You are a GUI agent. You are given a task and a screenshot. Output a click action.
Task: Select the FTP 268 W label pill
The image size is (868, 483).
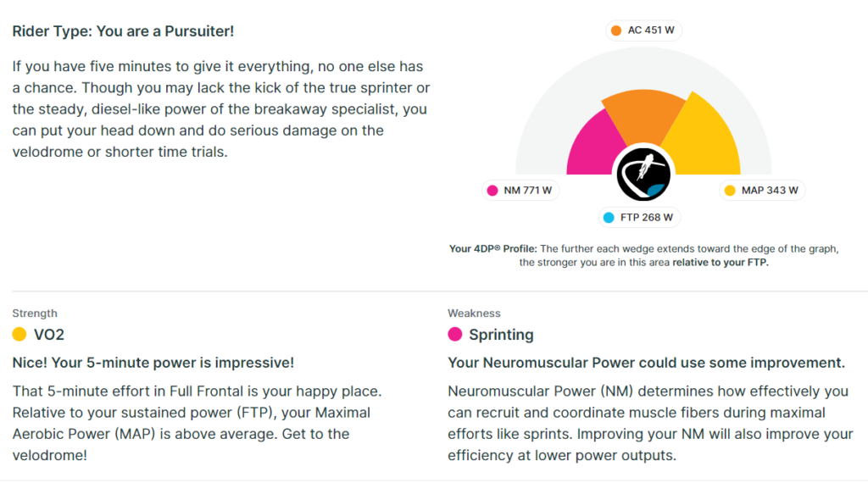pyautogui.click(x=639, y=218)
